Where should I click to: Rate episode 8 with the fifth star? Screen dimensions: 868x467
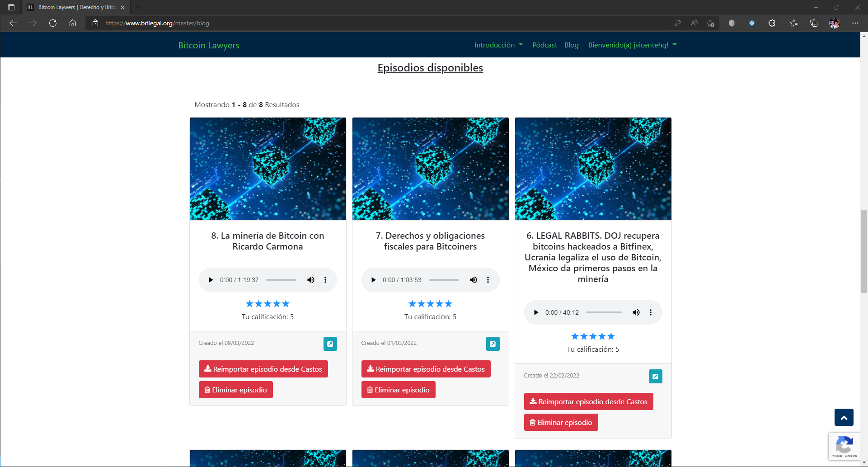click(286, 304)
